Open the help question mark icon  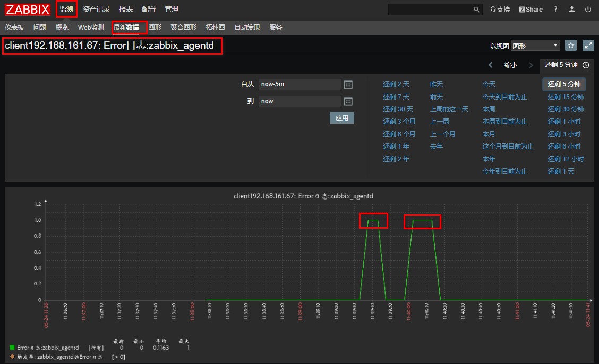555,10
